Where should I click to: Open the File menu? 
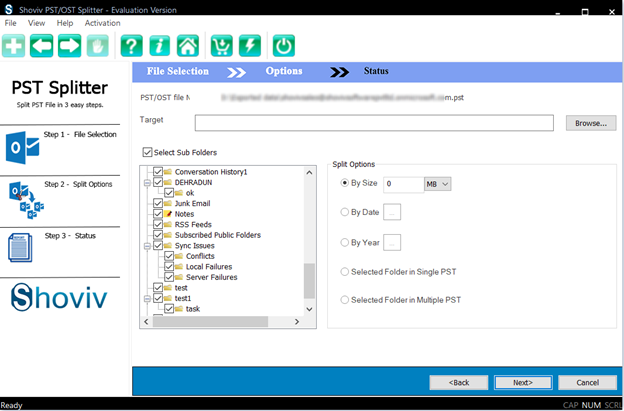[x=10, y=23]
